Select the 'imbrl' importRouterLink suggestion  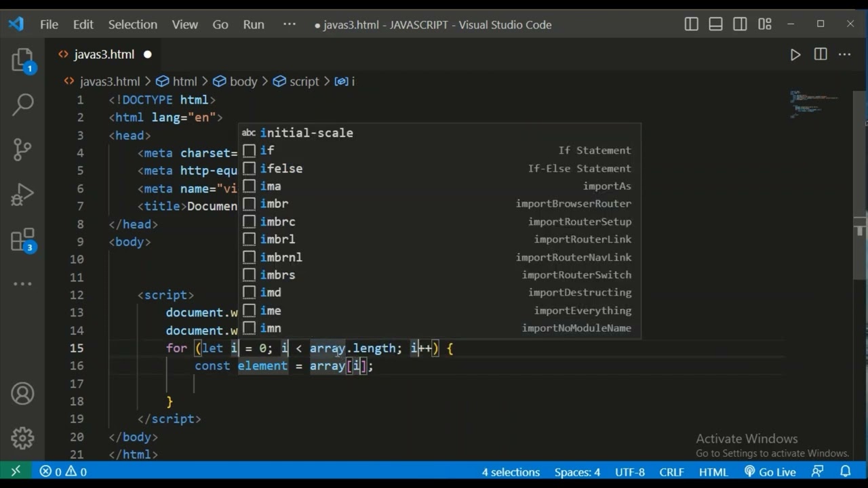pyautogui.click(x=439, y=239)
